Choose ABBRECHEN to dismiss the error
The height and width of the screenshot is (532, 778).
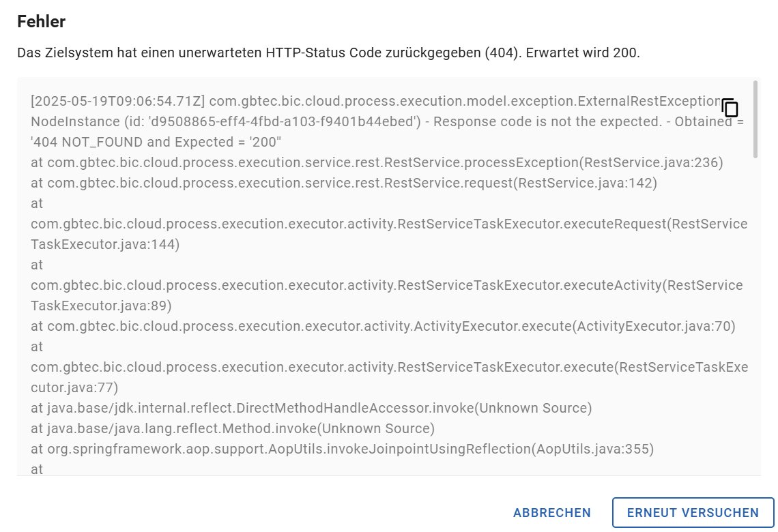point(551,512)
